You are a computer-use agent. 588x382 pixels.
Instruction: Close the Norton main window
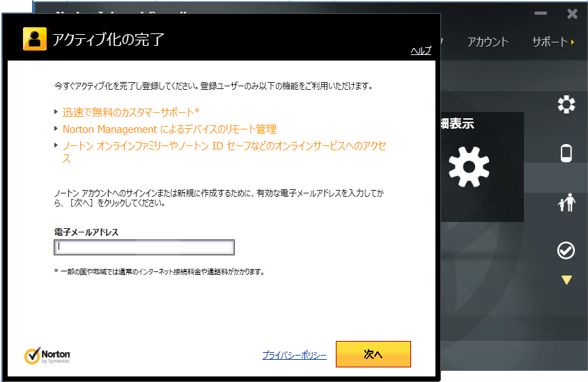tap(572, 14)
